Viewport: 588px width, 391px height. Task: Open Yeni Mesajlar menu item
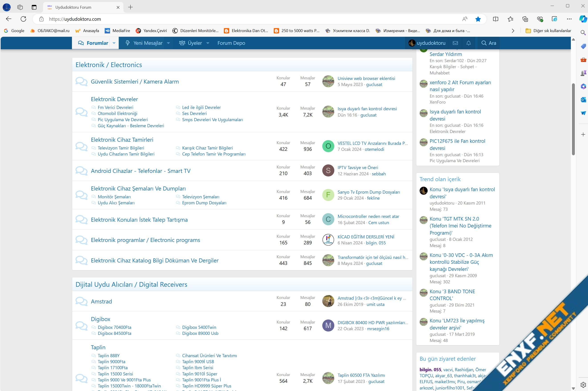144,43
